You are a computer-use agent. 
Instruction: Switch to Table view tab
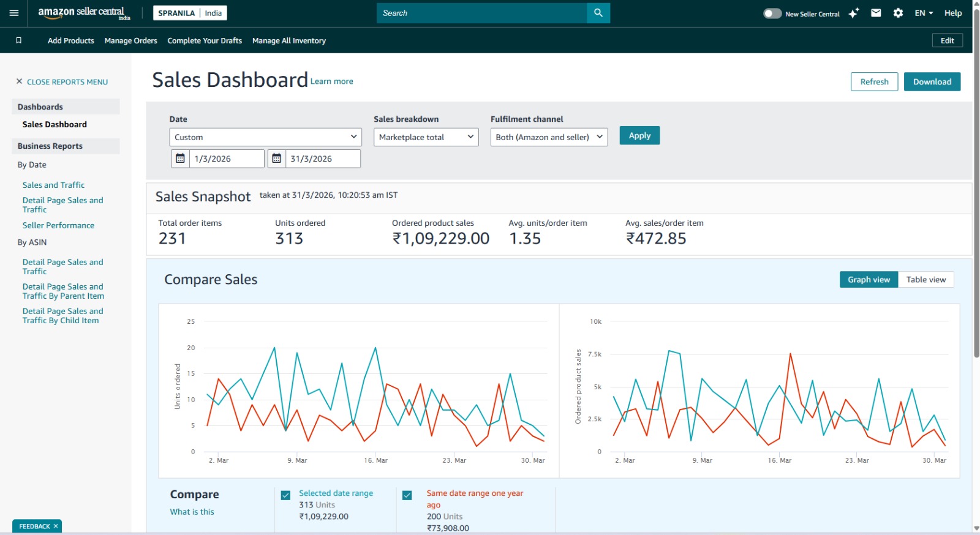[925, 280]
